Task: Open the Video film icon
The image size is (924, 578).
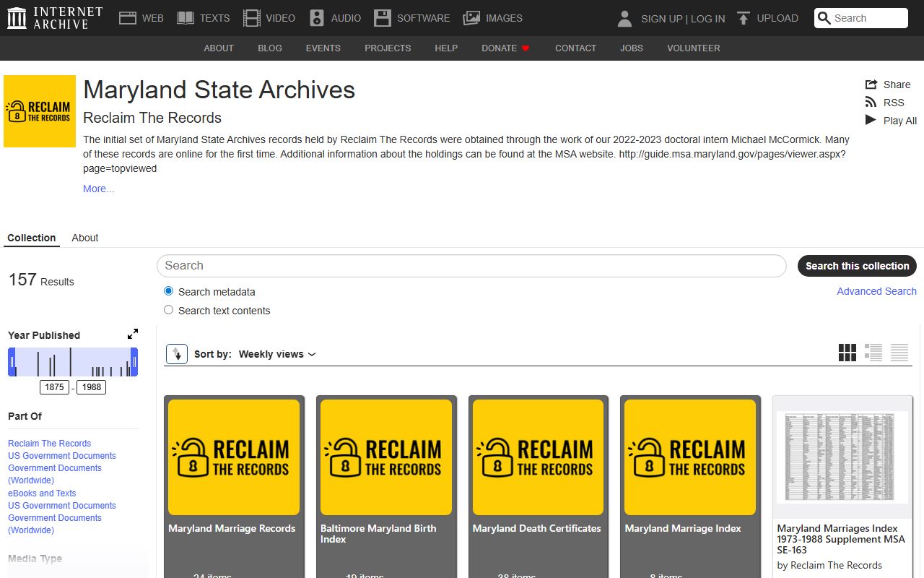Action: coord(251,18)
